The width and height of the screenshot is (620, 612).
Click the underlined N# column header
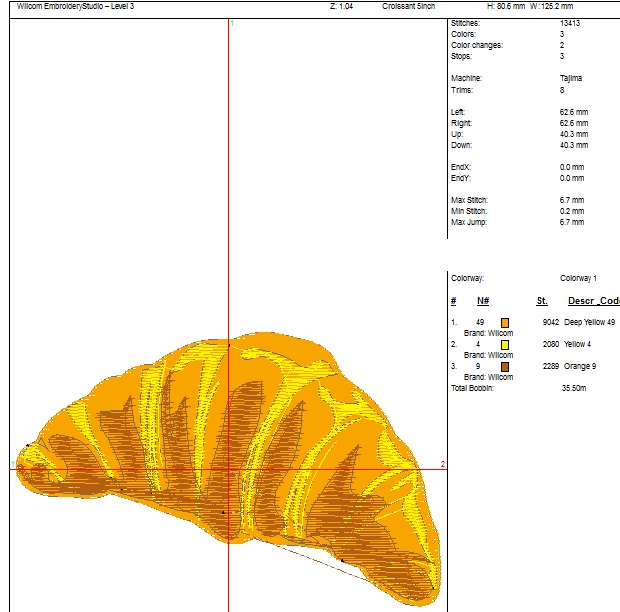482,301
